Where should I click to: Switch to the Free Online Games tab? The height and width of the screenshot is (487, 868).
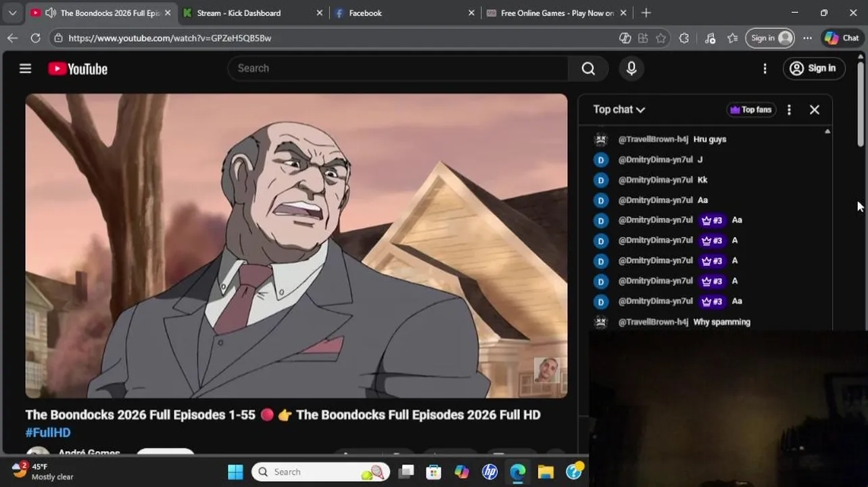557,13
